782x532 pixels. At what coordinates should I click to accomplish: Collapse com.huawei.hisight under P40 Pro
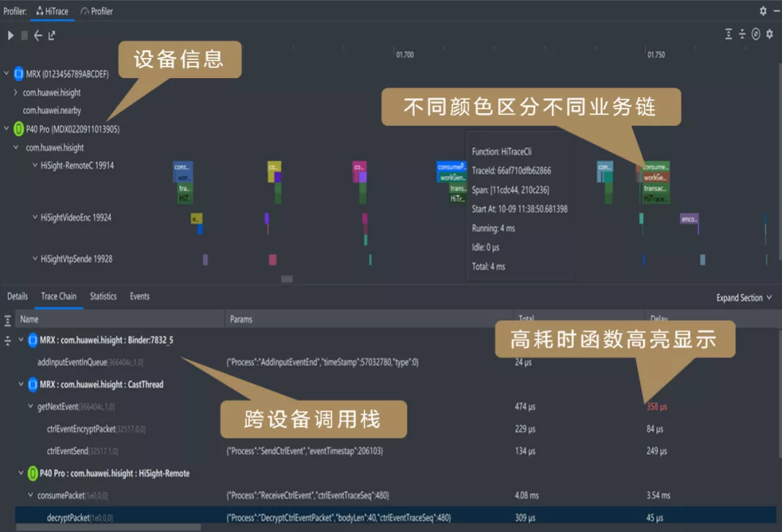pos(16,147)
